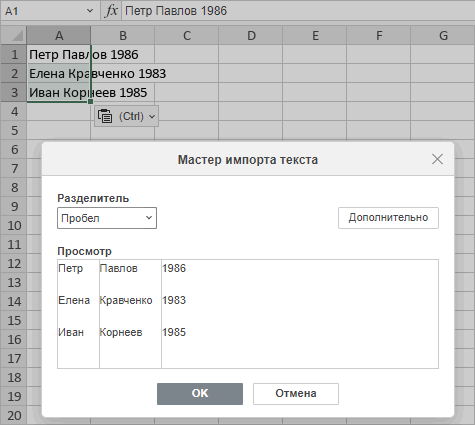Select column F header
475x425 pixels.
click(379, 35)
